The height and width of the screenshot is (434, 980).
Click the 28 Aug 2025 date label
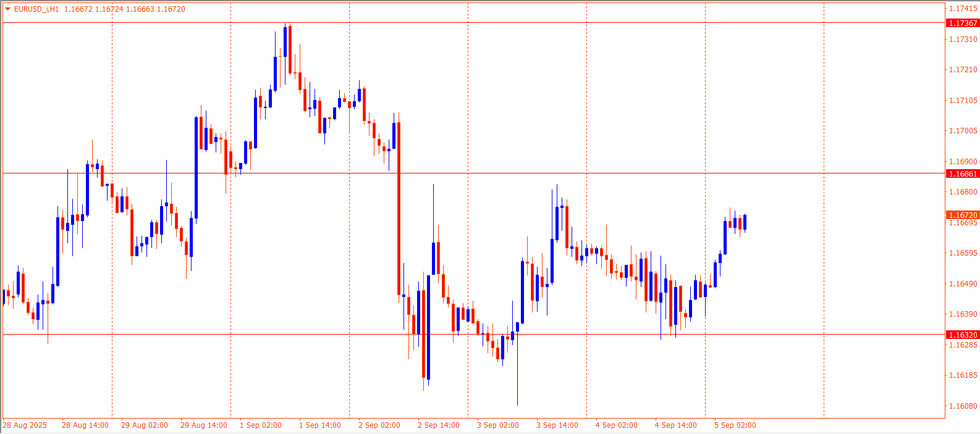[25, 425]
